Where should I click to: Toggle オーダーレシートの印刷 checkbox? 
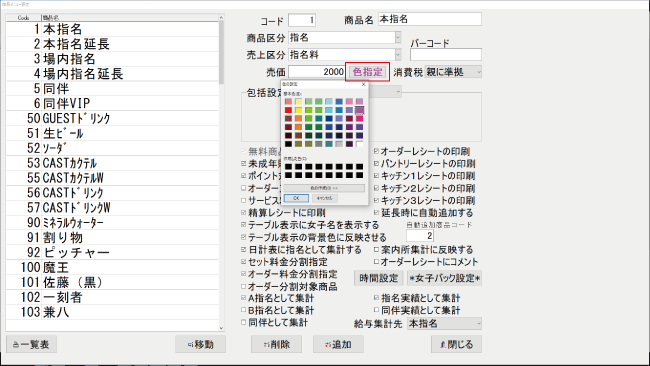pos(376,151)
